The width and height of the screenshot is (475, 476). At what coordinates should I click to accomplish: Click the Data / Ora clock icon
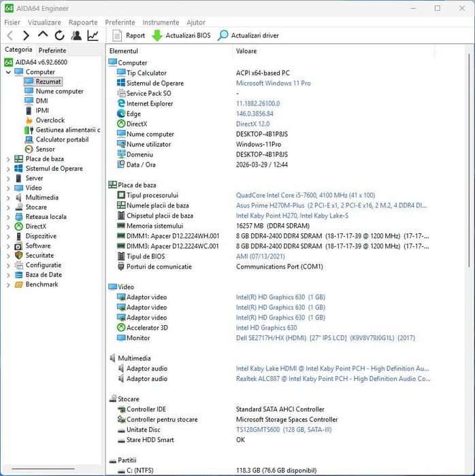pyautogui.click(x=121, y=165)
